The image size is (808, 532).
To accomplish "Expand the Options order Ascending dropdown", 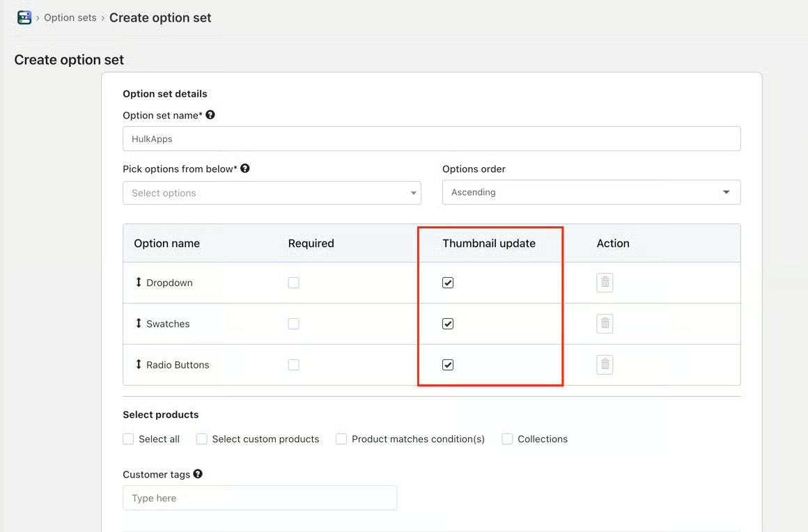I will pyautogui.click(x=591, y=192).
